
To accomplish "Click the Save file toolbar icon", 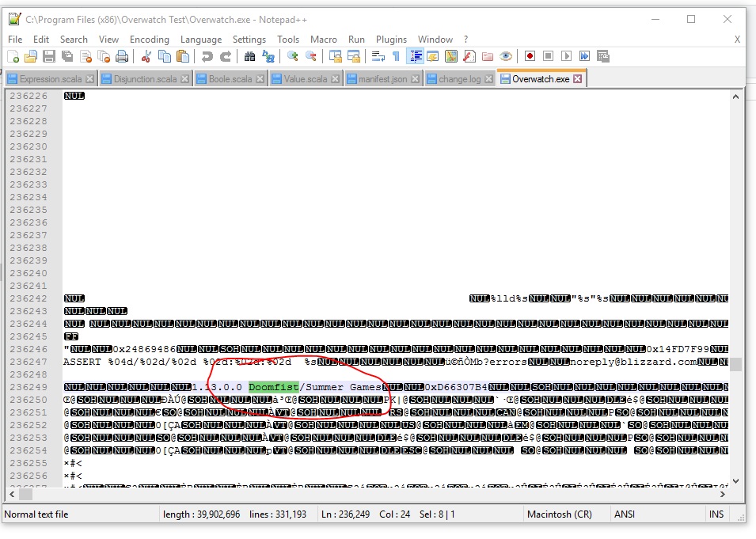I will 49,56.
